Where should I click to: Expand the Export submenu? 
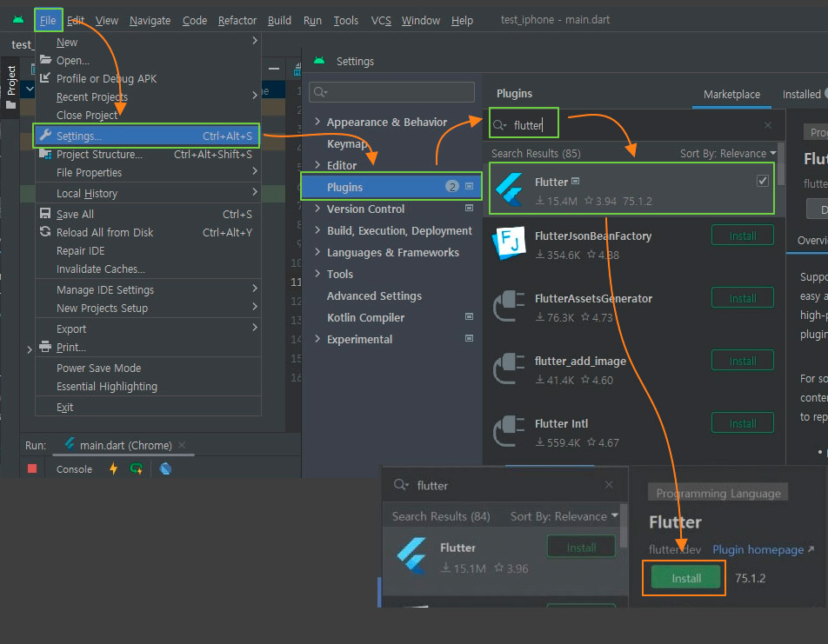255,328
